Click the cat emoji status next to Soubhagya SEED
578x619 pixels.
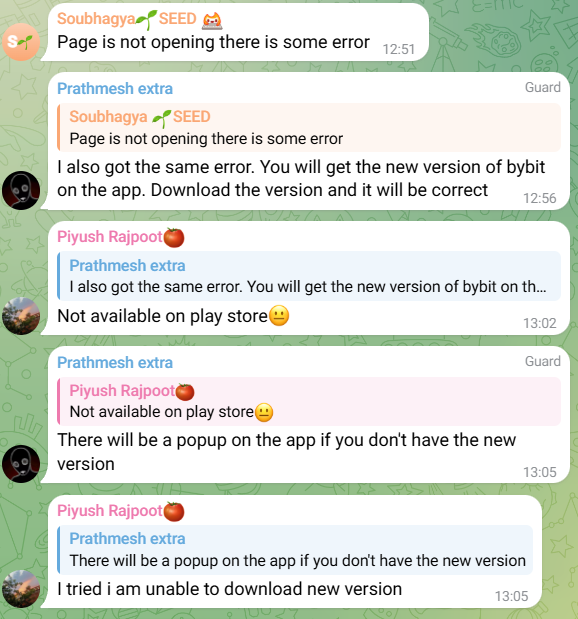click(212, 20)
